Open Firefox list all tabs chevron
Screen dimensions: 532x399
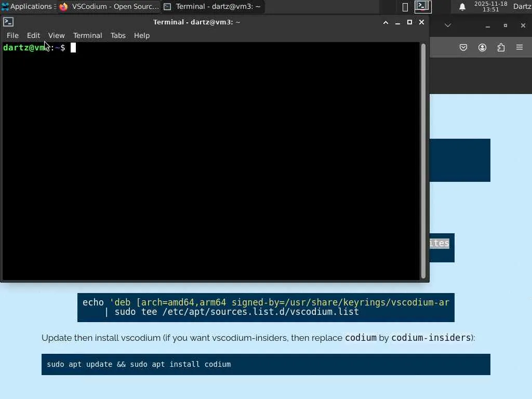[x=448, y=25]
